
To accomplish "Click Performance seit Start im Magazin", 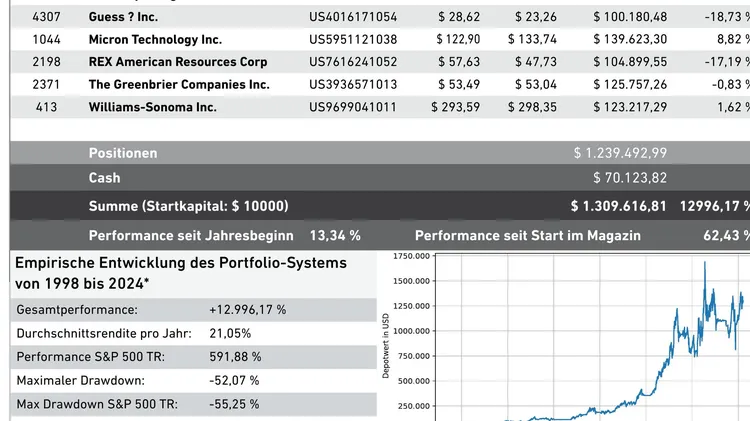I will click(528, 235).
